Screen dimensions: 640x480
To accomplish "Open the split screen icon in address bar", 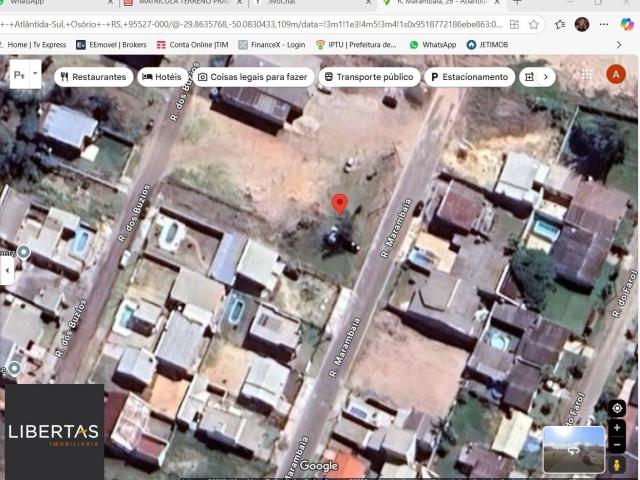I will pyautogui.click(x=514, y=24).
